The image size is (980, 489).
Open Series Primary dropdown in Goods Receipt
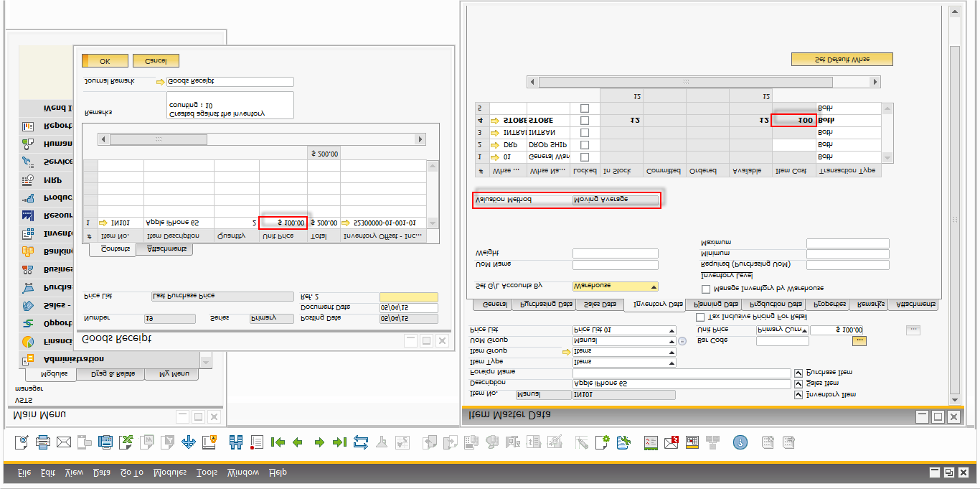(272, 318)
